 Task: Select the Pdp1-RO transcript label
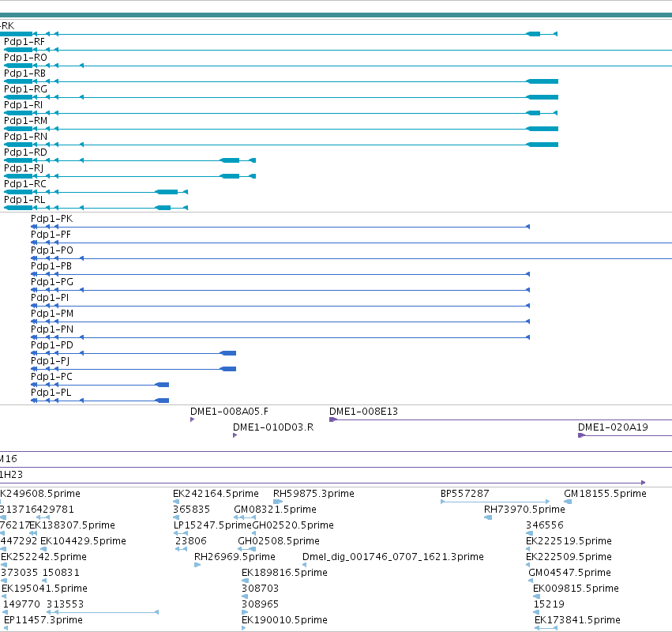click(x=25, y=58)
